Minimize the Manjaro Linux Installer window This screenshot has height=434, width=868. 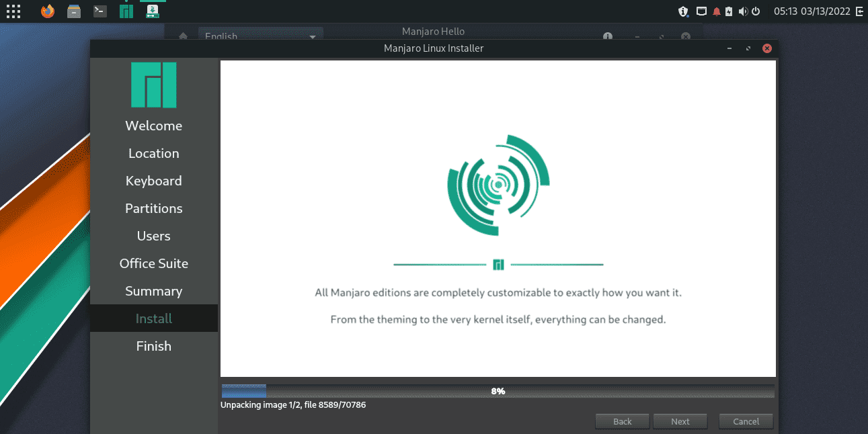coord(729,49)
